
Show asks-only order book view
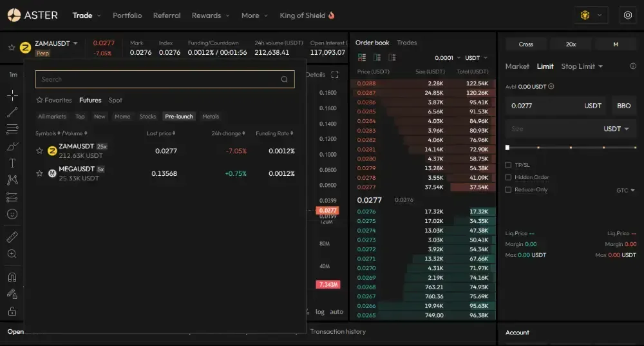coord(392,57)
